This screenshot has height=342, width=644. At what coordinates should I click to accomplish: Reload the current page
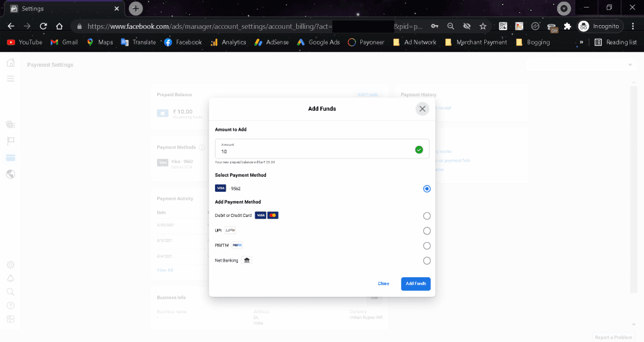[x=43, y=26]
